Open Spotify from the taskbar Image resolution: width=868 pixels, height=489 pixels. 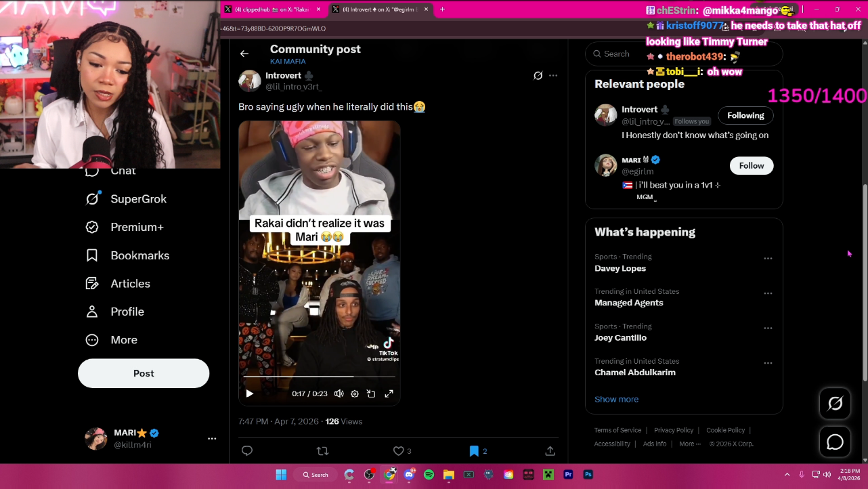429,475
